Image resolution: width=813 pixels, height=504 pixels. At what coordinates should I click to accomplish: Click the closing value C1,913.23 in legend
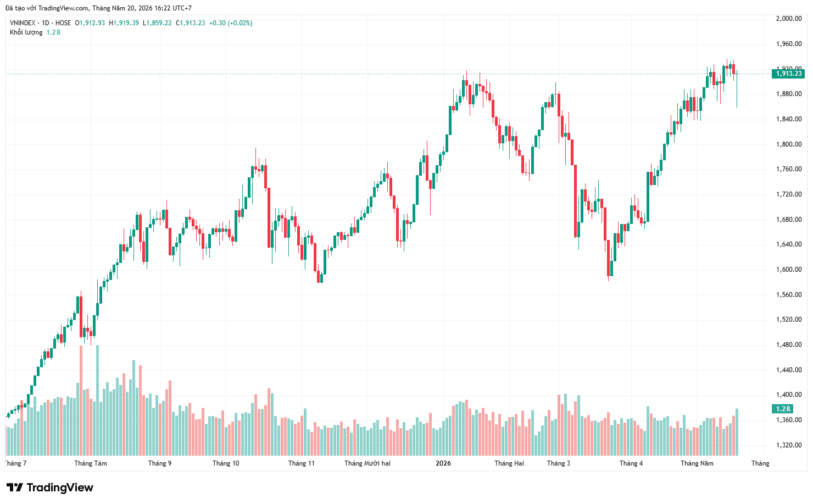191,23
